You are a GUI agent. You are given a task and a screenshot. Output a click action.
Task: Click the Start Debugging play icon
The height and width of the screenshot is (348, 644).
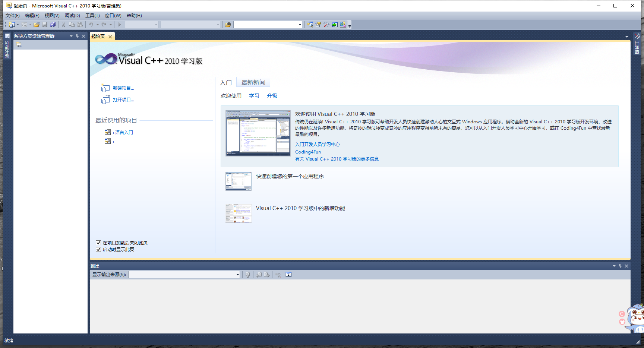119,25
